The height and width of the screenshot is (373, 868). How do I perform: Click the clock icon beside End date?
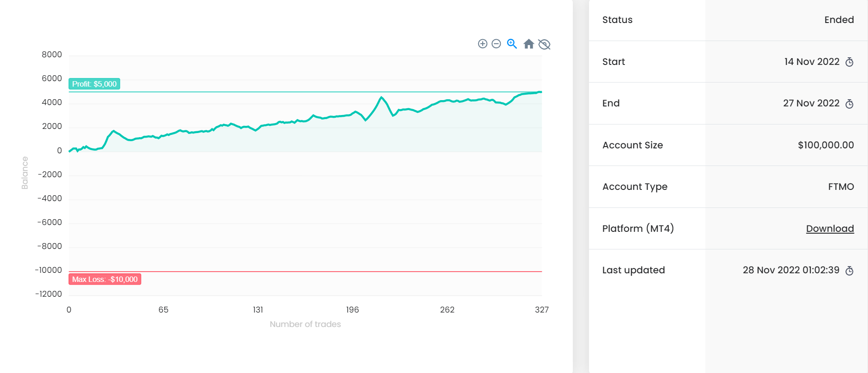[x=850, y=104]
